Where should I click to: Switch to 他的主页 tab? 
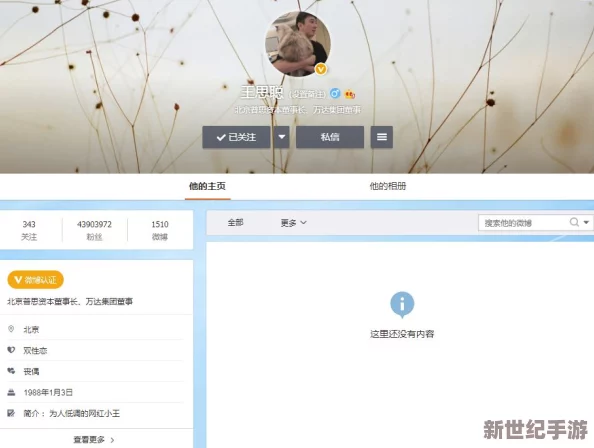[x=208, y=186]
